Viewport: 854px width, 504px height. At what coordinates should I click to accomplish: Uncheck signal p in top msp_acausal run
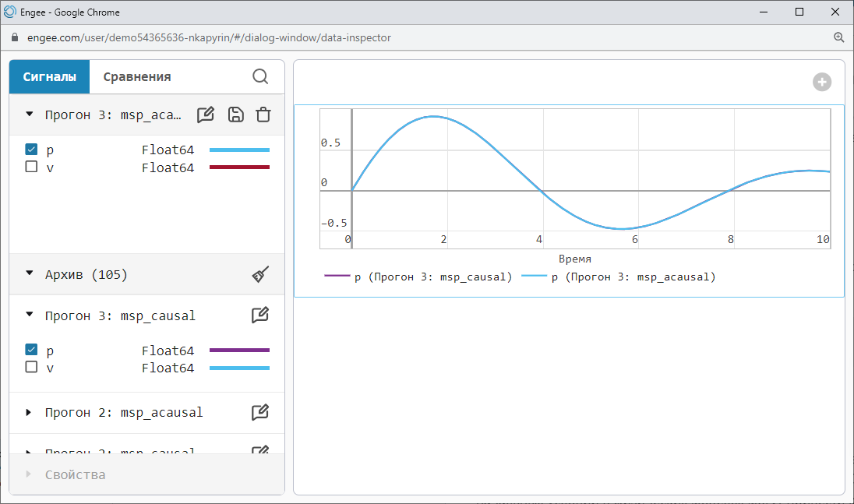click(x=31, y=150)
